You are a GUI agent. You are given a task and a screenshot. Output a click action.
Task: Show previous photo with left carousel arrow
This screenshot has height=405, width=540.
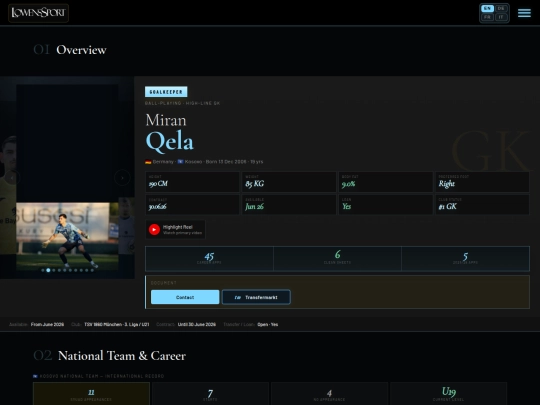(12, 178)
